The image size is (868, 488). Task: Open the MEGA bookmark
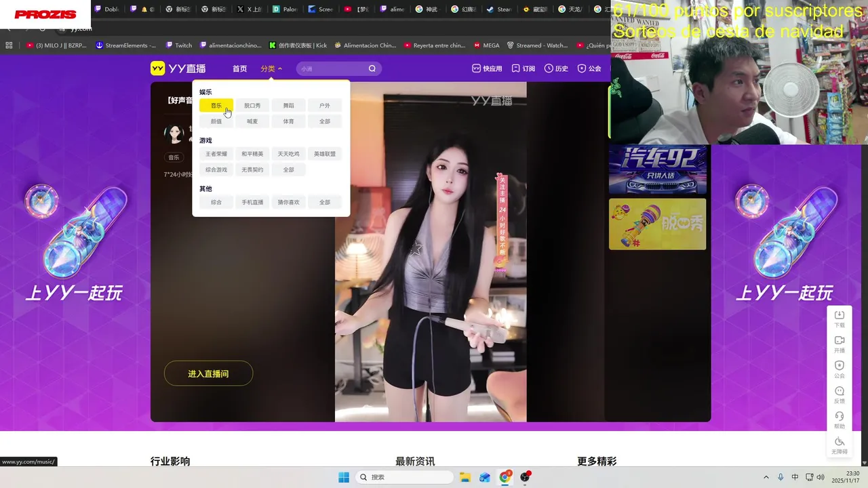[x=486, y=45]
